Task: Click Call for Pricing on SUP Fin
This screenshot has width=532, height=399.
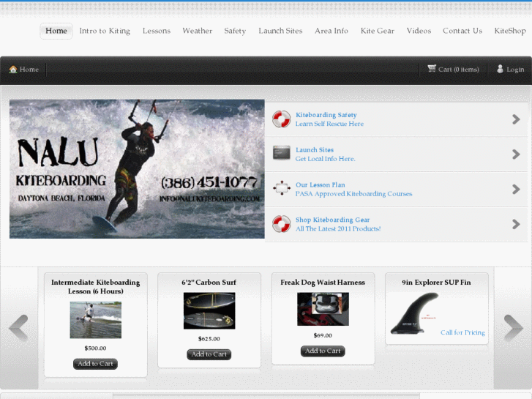Action: pos(462,332)
